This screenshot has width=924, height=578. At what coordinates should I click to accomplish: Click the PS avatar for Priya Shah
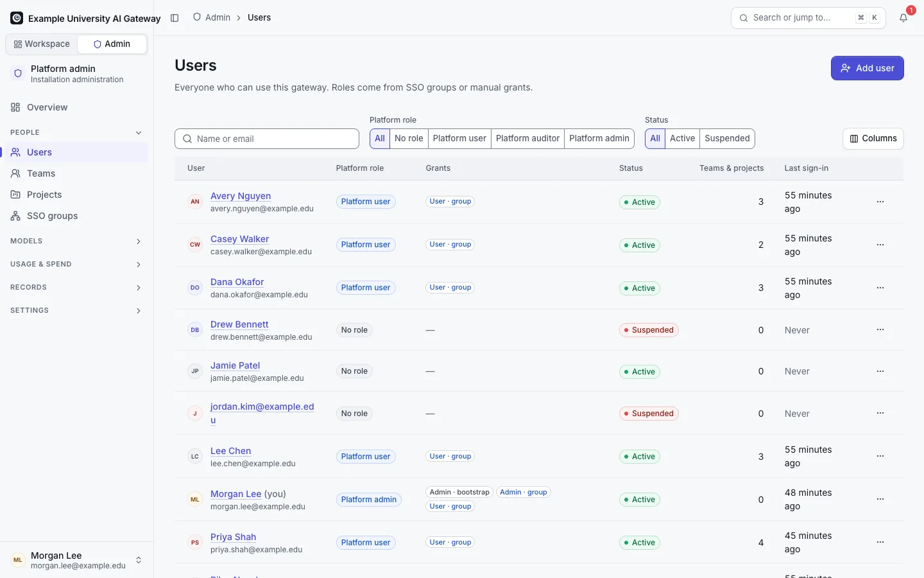195,543
